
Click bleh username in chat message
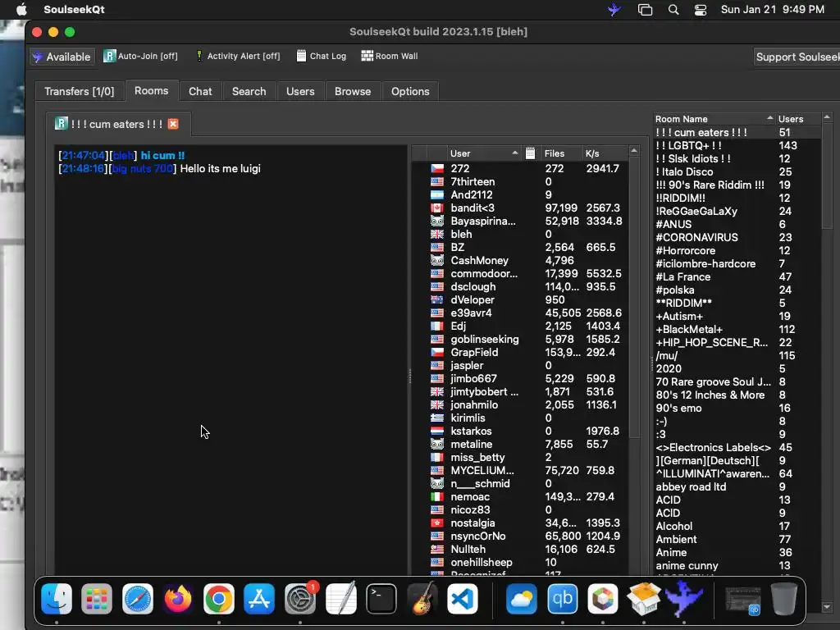point(123,155)
